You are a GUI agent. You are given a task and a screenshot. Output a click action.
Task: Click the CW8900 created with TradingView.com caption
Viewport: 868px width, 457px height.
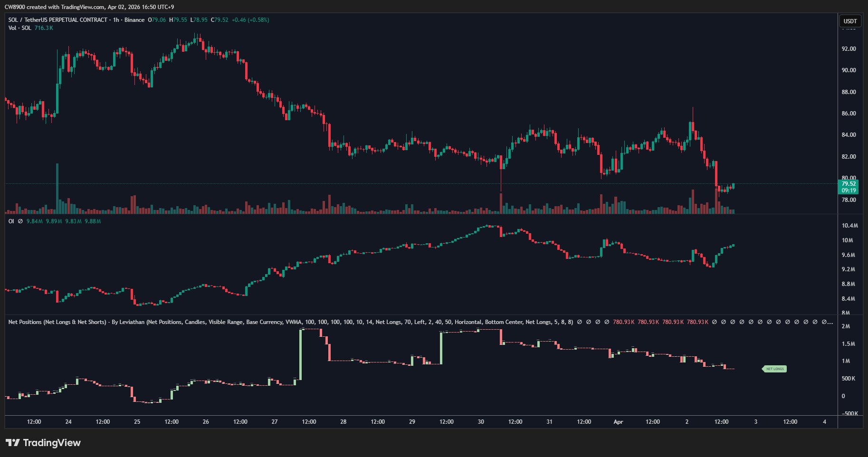[89, 7]
